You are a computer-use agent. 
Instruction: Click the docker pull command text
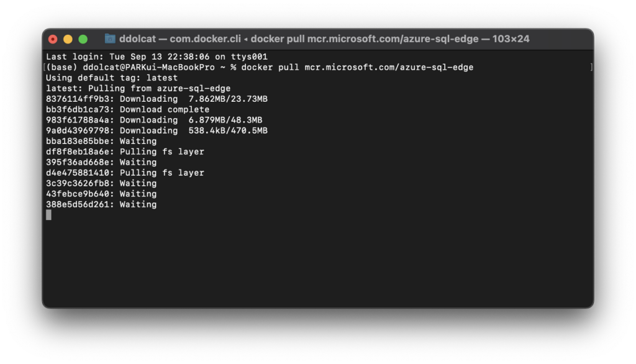click(x=357, y=67)
